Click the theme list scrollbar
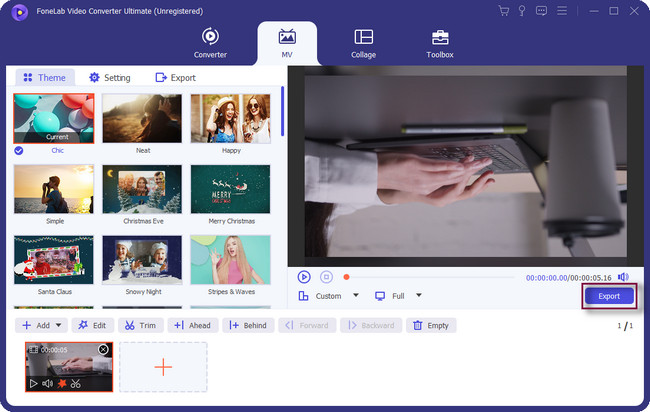The height and width of the screenshot is (412, 650). click(282, 111)
